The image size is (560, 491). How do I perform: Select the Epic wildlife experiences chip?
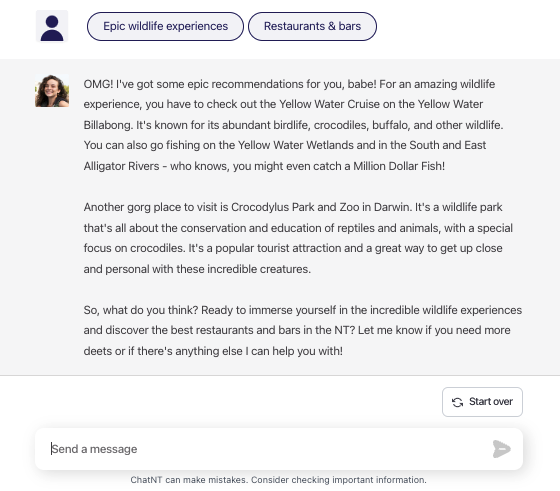click(165, 26)
